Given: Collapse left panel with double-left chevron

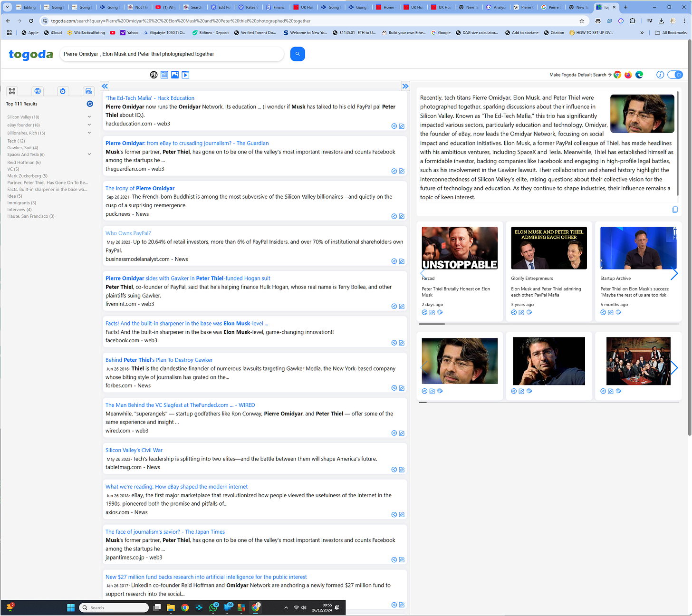Looking at the screenshot, I should tap(105, 86).
